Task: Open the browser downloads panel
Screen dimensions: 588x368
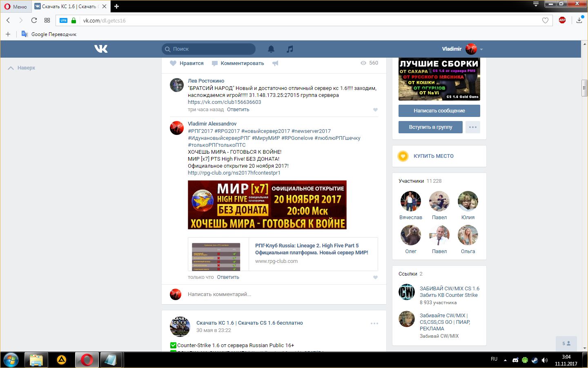Action: point(579,20)
